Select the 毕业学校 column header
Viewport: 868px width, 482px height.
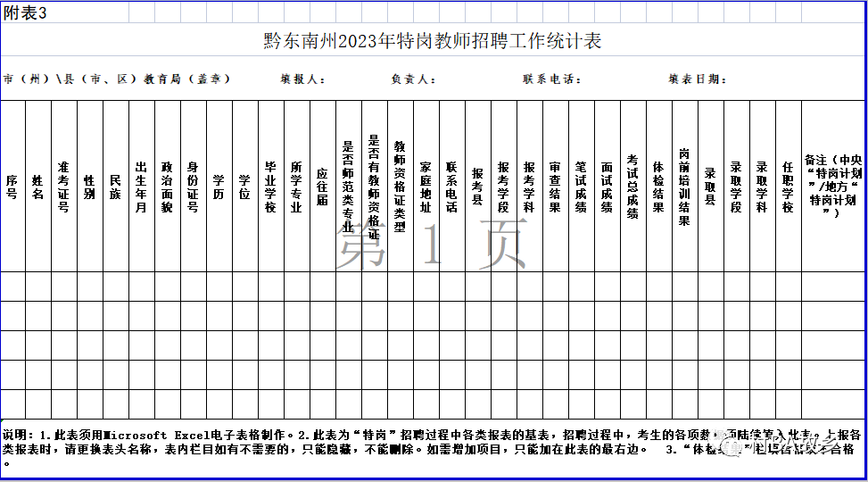pyautogui.click(x=271, y=187)
